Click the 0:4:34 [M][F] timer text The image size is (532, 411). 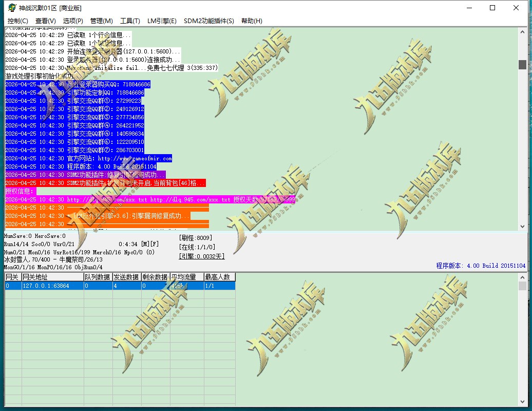[x=139, y=244]
